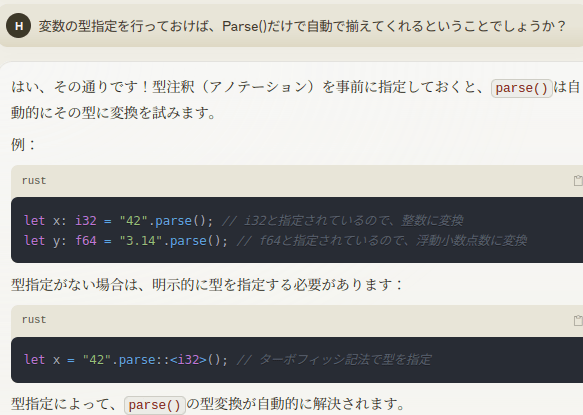Viewport: 583px width, 415px height.
Task: Click the paragraph starting 型指定がない場合は
Action: (207, 284)
